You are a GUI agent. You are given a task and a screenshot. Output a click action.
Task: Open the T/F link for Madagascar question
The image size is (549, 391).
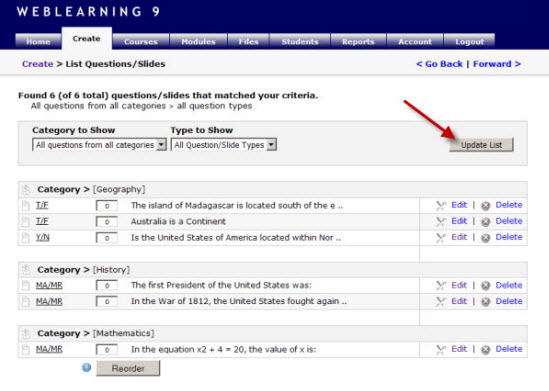(42, 205)
